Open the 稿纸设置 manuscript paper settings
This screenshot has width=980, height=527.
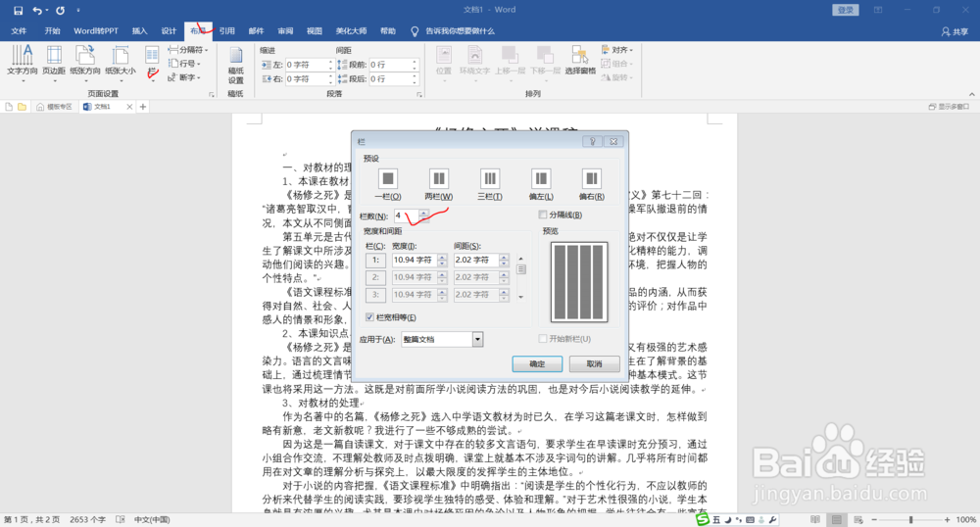pyautogui.click(x=235, y=65)
